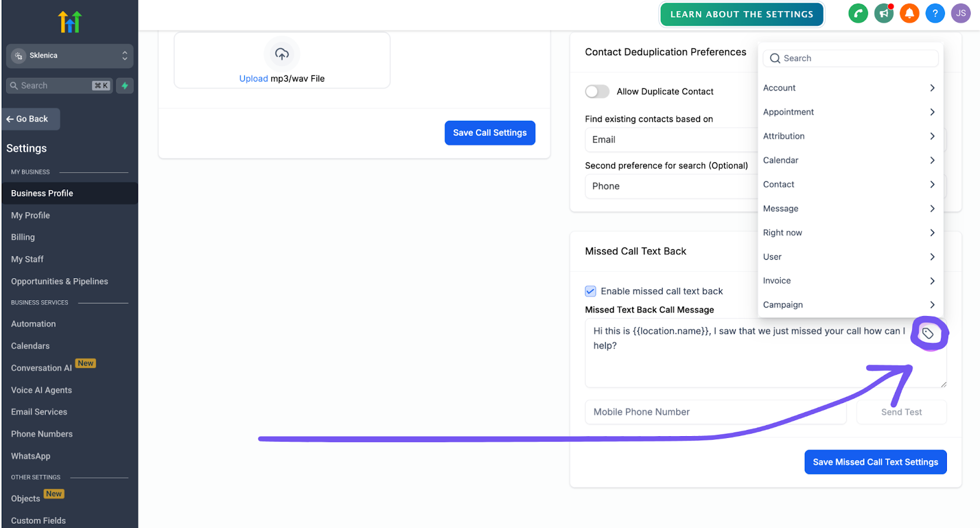Click Save Call Settings button
980x528 pixels.
tap(490, 133)
